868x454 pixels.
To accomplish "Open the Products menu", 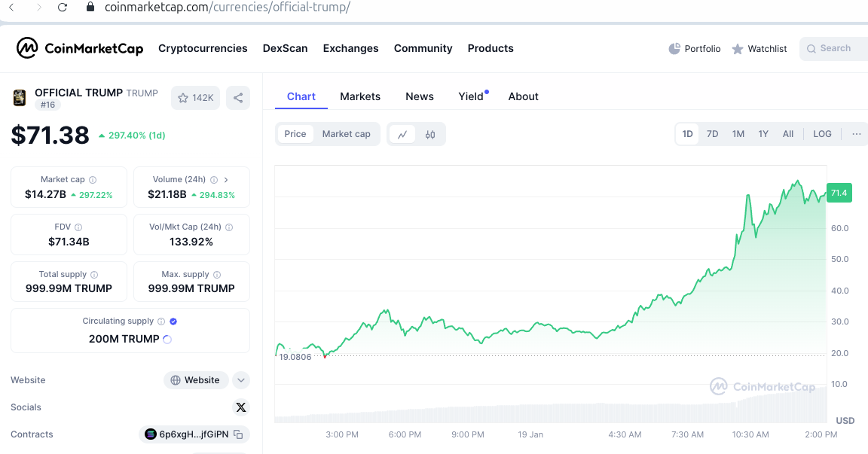I will pos(491,48).
